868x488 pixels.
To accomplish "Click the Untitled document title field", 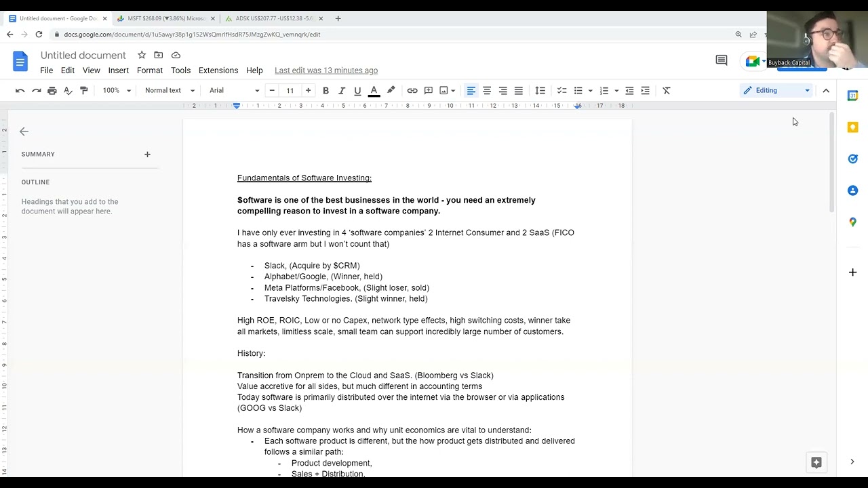I will pos(83,56).
